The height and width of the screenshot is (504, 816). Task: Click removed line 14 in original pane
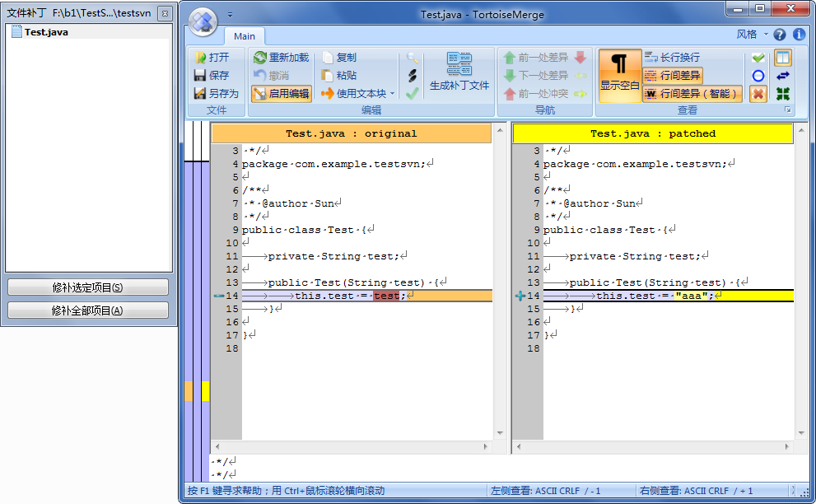coord(367,296)
